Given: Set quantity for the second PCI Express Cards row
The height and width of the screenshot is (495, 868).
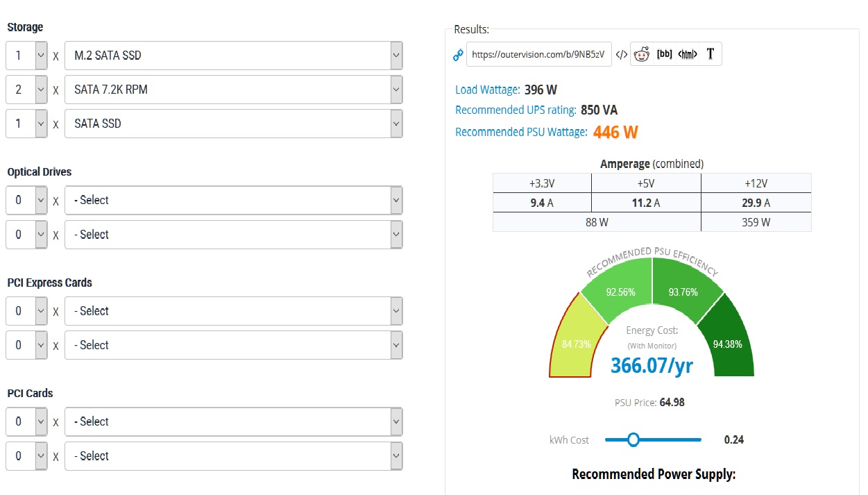Looking at the screenshot, I should point(26,345).
